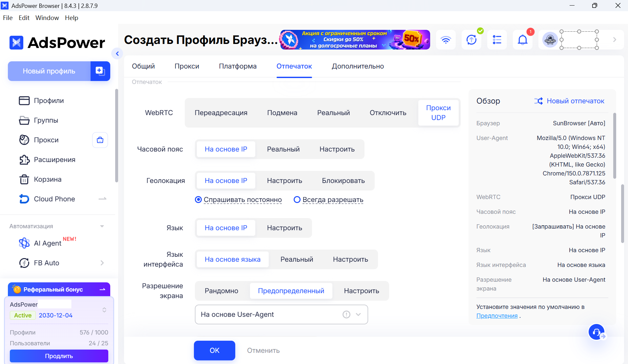The width and height of the screenshot is (628, 364).
Task: Set Часовой пояс to Настроить
Action: 337,149
